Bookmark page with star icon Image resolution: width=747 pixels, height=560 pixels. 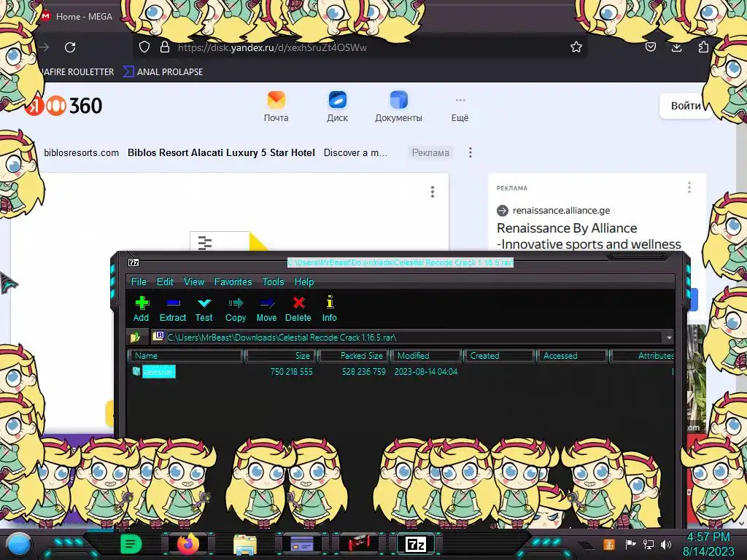(x=576, y=47)
